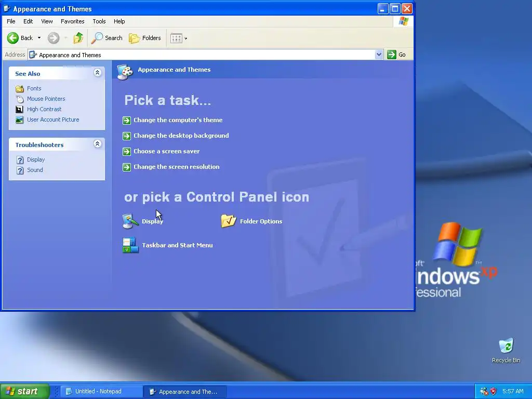Click the Appearance and Themes palette header icon

coord(125,72)
